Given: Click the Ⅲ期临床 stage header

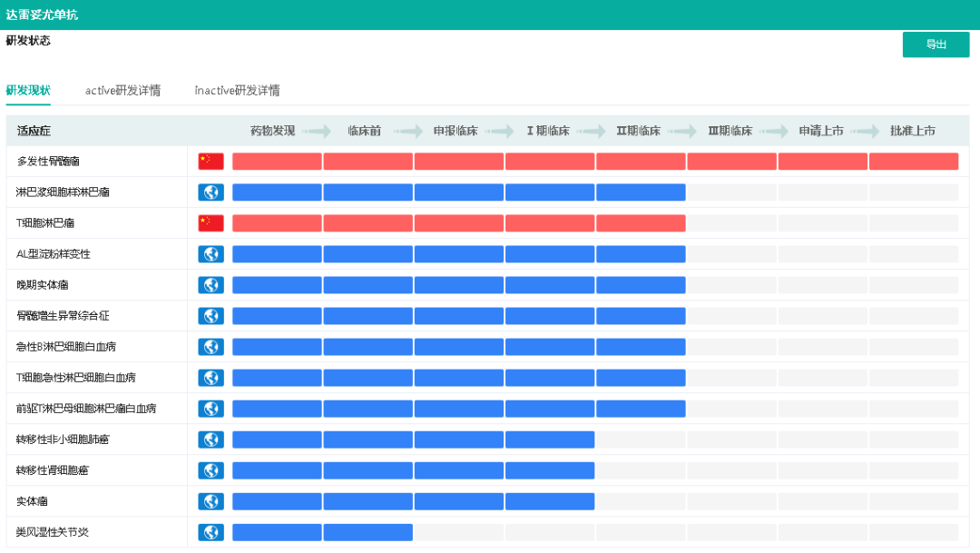Looking at the screenshot, I should click(x=730, y=131).
